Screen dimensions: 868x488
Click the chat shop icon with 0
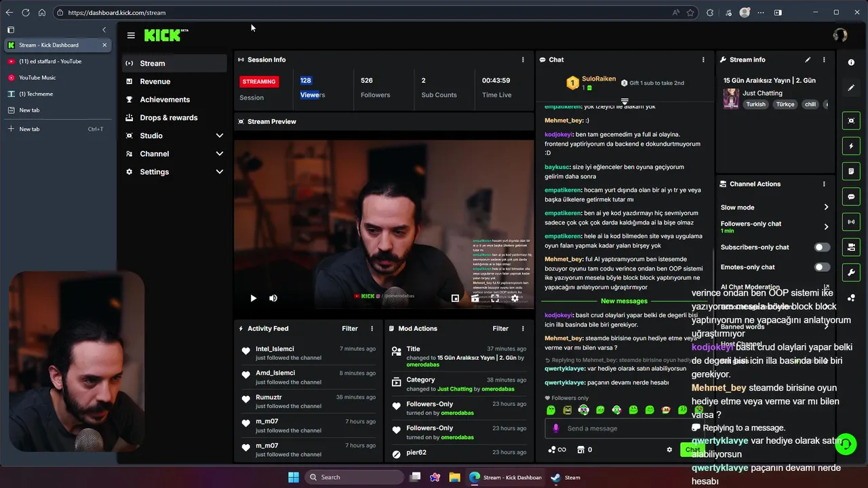pos(584,449)
